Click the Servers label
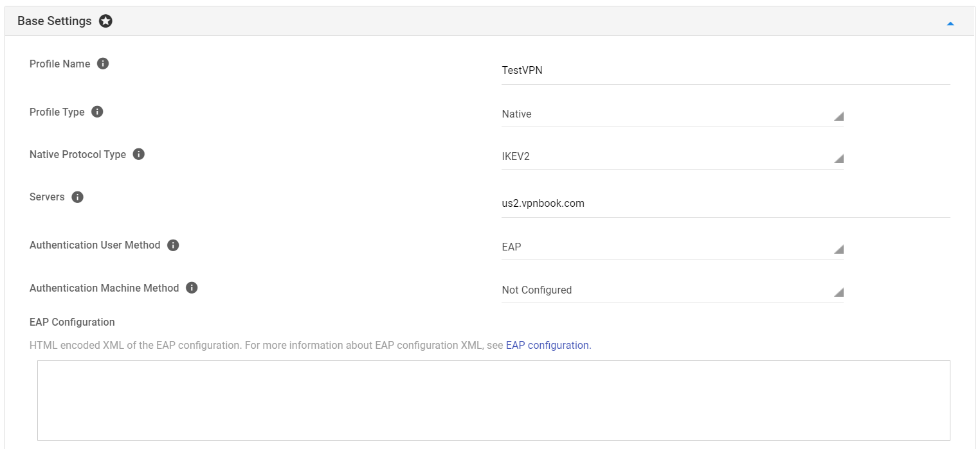 pyautogui.click(x=47, y=197)
